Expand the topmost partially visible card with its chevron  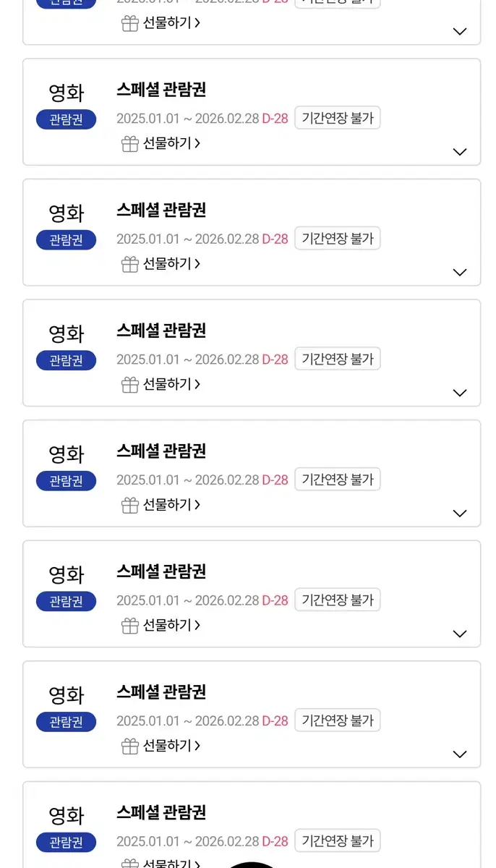pyautogui.click(x=460, y=31)
